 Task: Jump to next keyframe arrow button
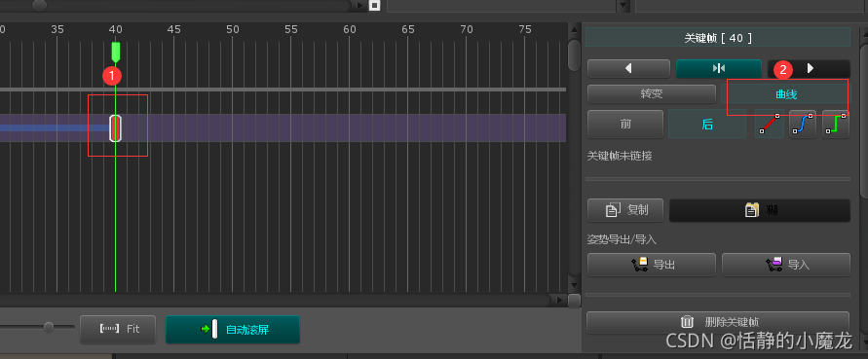pos(809,69)
